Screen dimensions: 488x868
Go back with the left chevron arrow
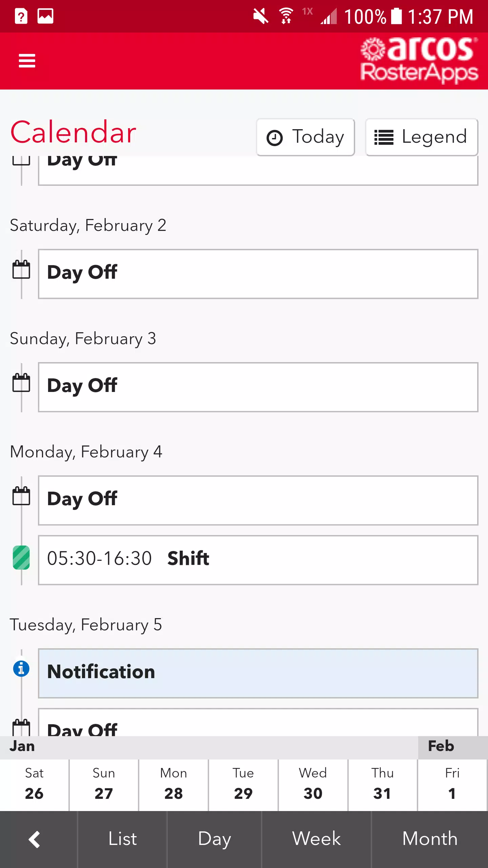click(x=34, y=840)
